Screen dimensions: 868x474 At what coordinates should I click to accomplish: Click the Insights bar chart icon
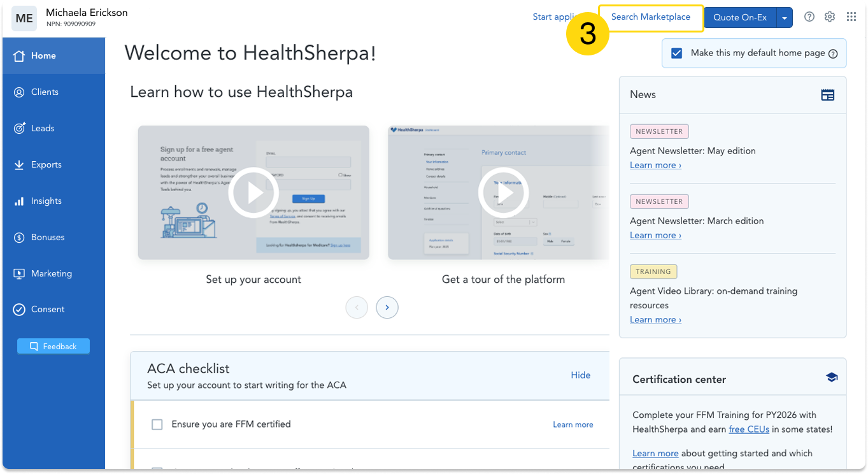coord(19,201)
